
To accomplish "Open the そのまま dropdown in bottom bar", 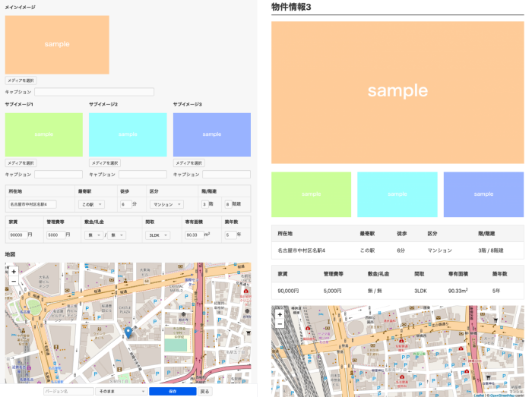I will tap(121, 392).
